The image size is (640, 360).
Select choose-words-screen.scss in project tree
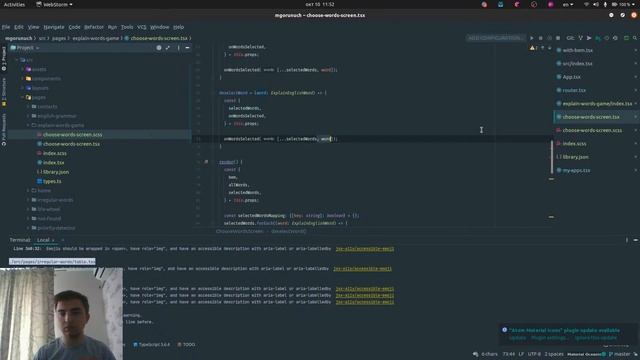[x=72, y=134]
